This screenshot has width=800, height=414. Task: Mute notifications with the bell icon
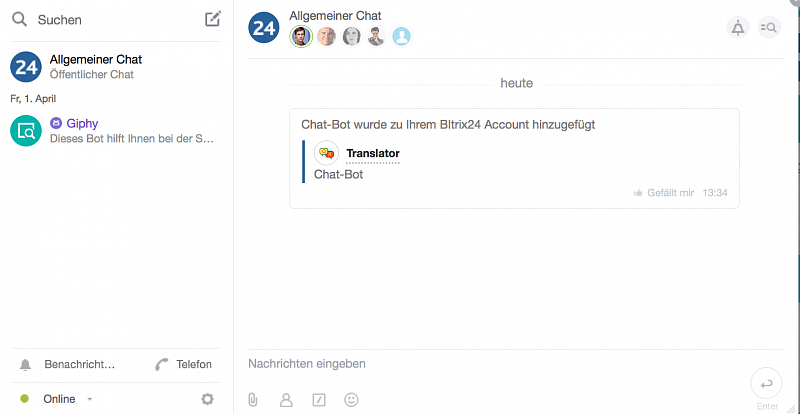pyautogui.click(x=738, y=28)
